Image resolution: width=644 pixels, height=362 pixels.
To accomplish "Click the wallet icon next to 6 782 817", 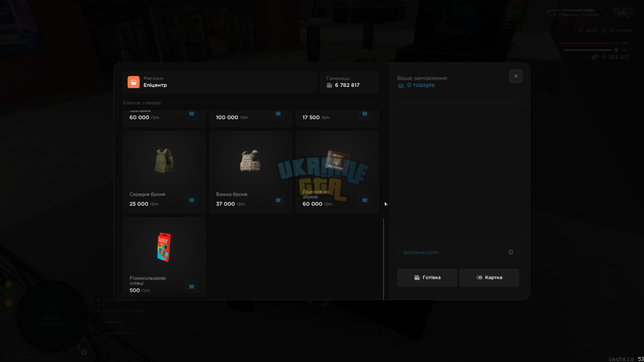I will point(330,85).
